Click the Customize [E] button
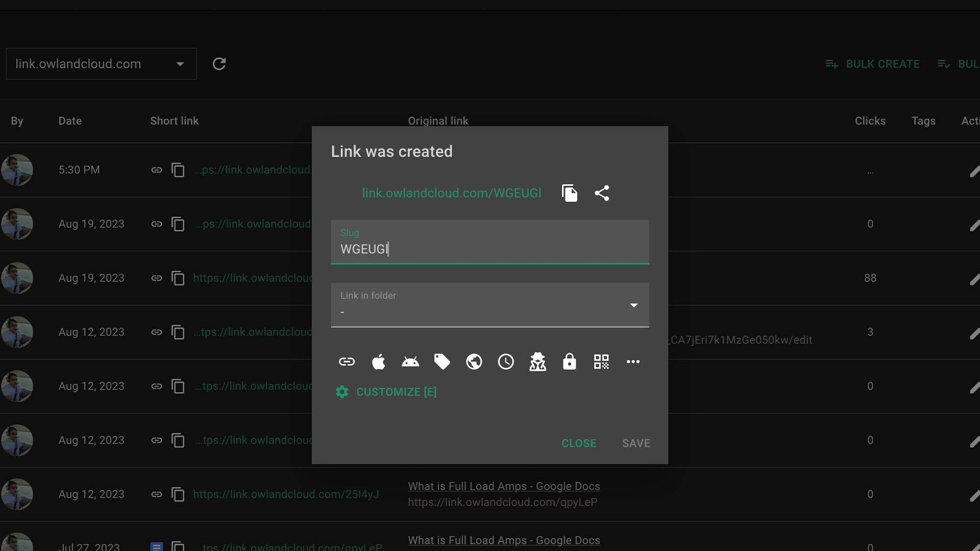 point(386,392)
